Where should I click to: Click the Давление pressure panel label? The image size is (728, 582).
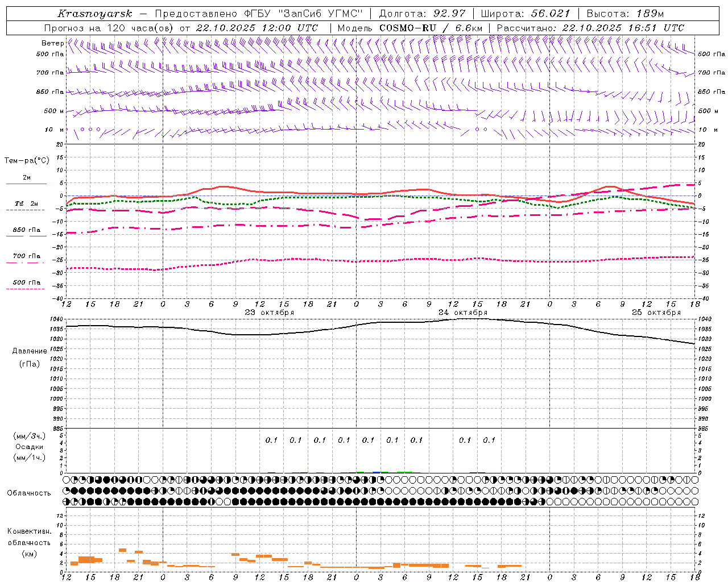pyautogui.click(x=30, y=351)
